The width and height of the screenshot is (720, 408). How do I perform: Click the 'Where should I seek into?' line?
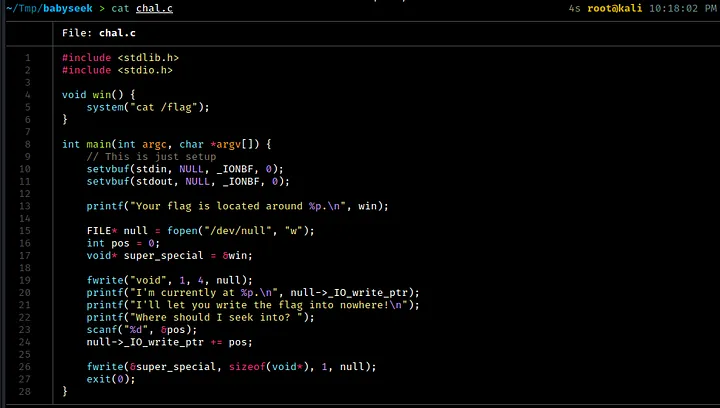201,318
